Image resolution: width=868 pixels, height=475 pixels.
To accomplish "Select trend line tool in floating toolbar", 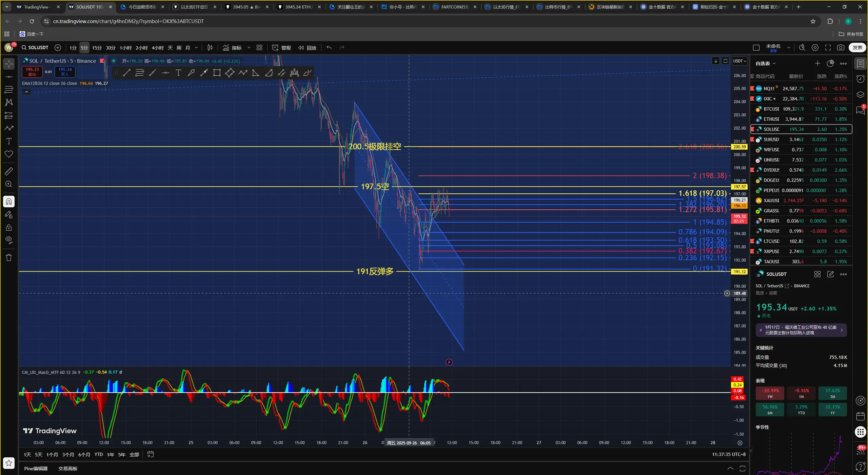I will (x=126, y=73).
